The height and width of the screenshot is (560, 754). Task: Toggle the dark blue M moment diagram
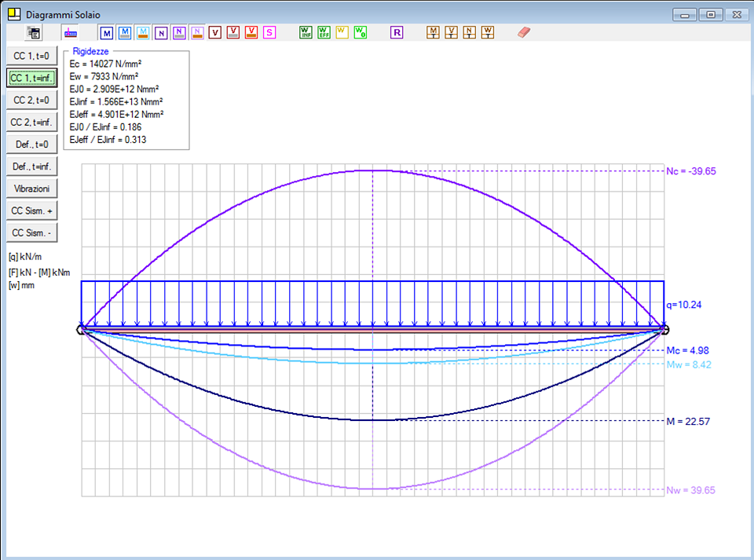[x=106, y=32]
